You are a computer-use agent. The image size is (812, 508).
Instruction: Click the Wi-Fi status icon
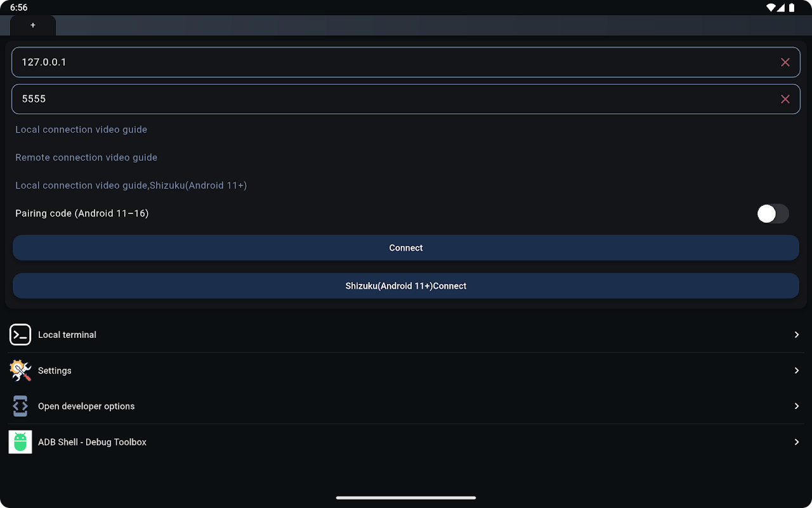(x=771, y=8)
